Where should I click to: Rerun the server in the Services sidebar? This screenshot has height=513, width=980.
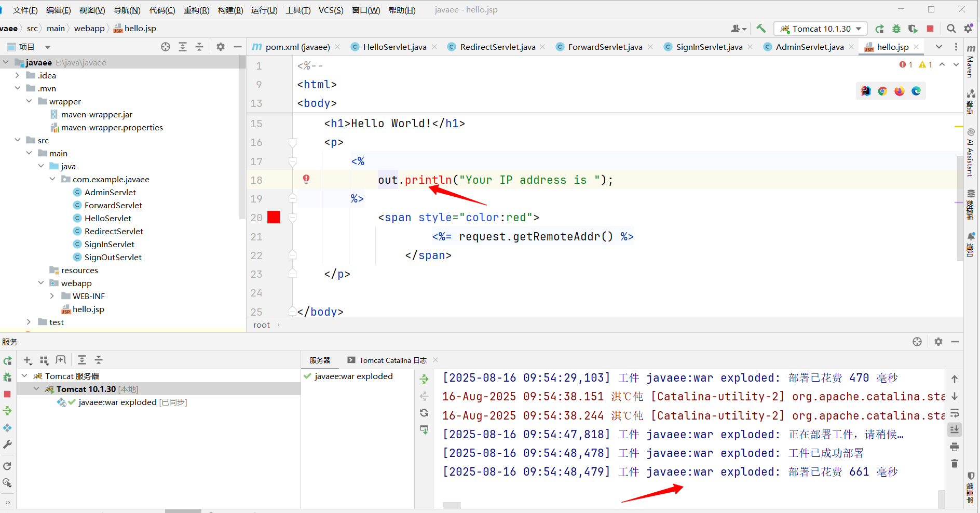pos(7,360)
